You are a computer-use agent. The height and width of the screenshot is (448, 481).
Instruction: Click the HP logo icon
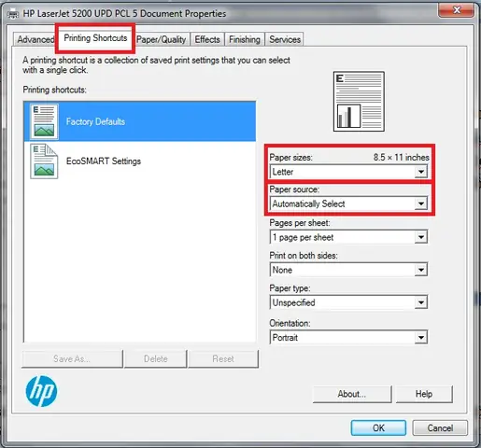point(41,391)
